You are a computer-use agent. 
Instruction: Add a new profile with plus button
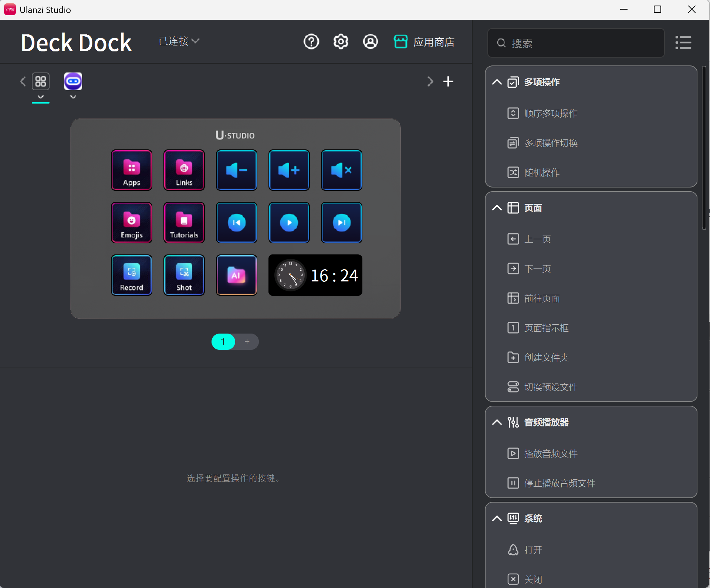[448, 81]
